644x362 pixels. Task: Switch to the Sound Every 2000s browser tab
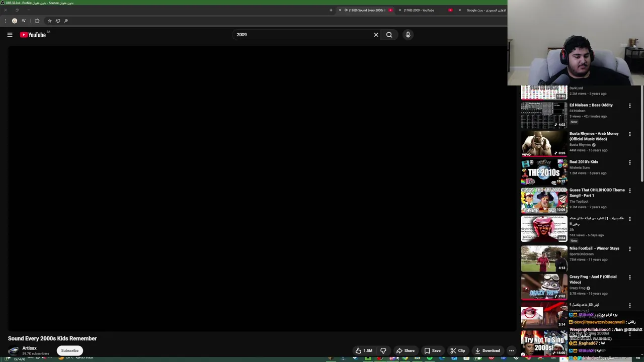click(x=366, y=10)
